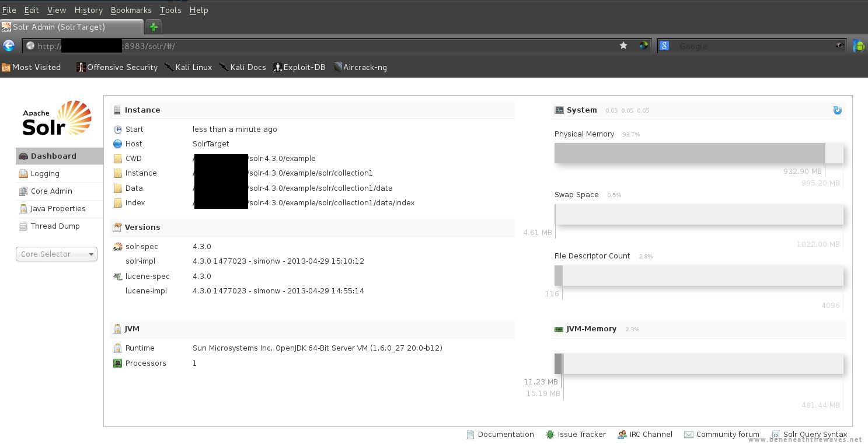Click the Thread Dump icon

23,226
